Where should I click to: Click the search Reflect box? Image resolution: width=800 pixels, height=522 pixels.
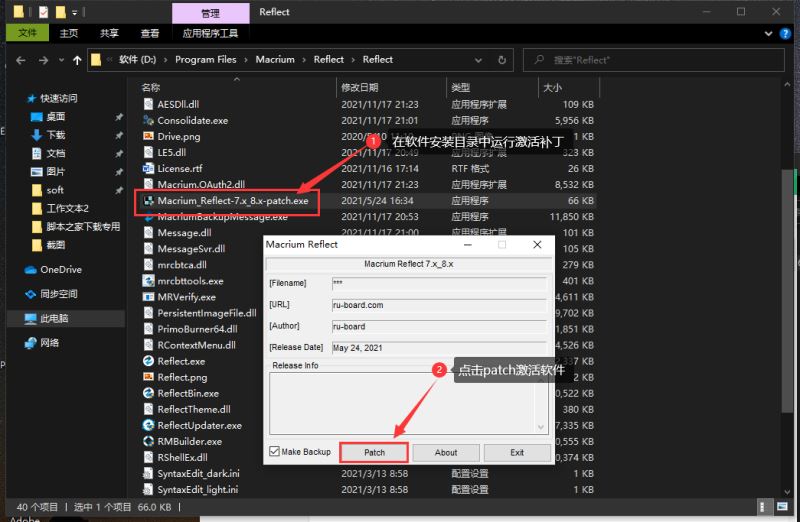tap(654, 60)
